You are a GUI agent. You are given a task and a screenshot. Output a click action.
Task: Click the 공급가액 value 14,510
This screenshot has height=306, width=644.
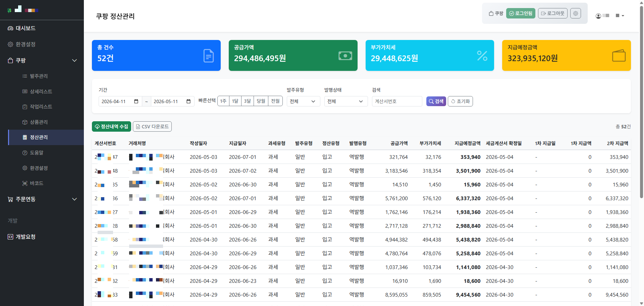pyautogui.click(x=400, y=185)
